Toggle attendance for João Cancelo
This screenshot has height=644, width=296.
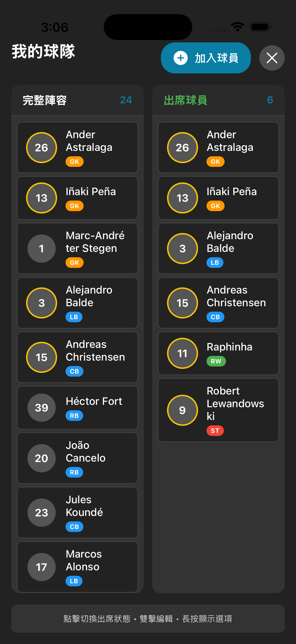tap(77, 458)
